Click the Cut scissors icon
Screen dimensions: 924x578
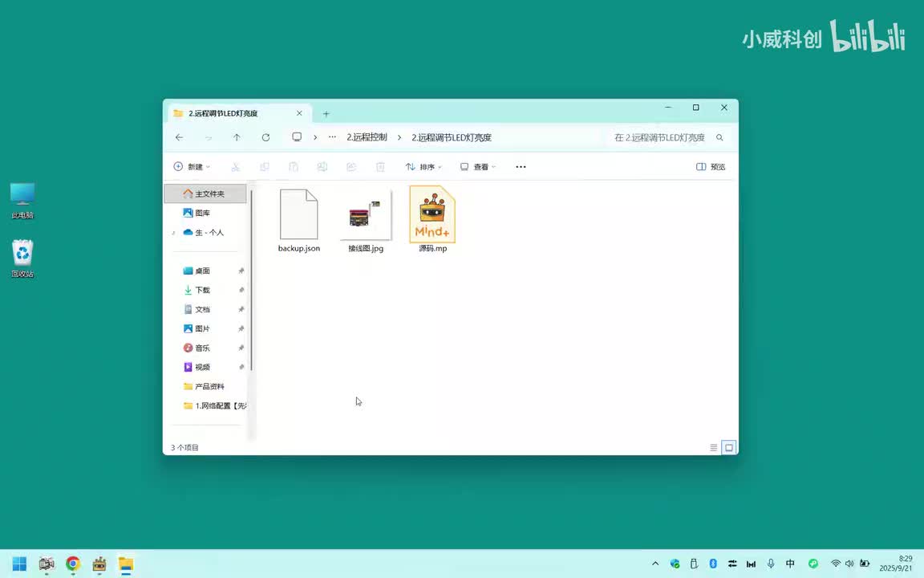(235, 167)
